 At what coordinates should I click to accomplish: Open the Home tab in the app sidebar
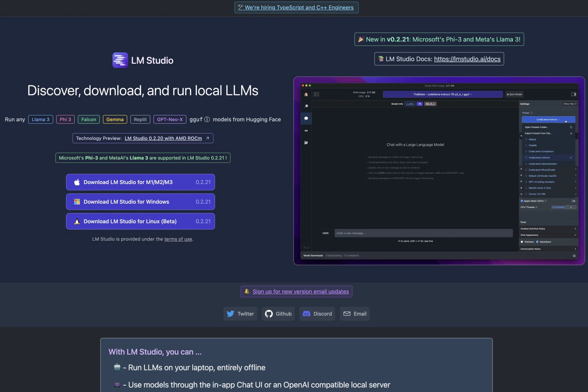click(306, 94)
